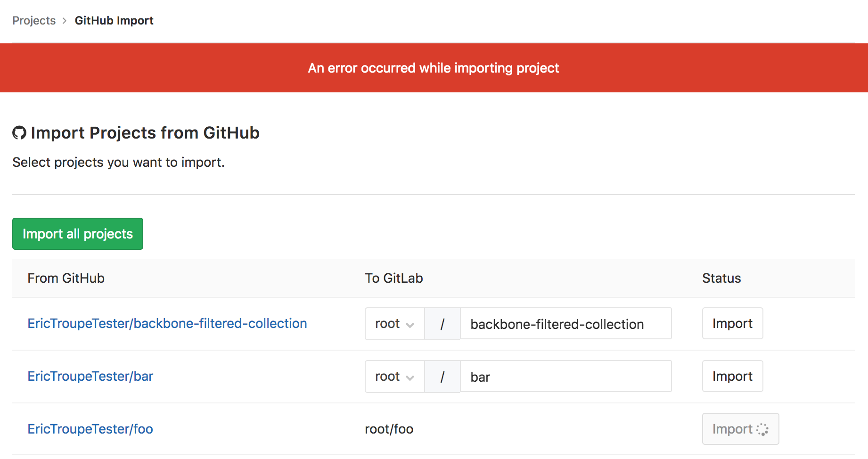Import the backbone-filtered-collection repository
Viewport: 868px width, 459px height.
[732, 324]
